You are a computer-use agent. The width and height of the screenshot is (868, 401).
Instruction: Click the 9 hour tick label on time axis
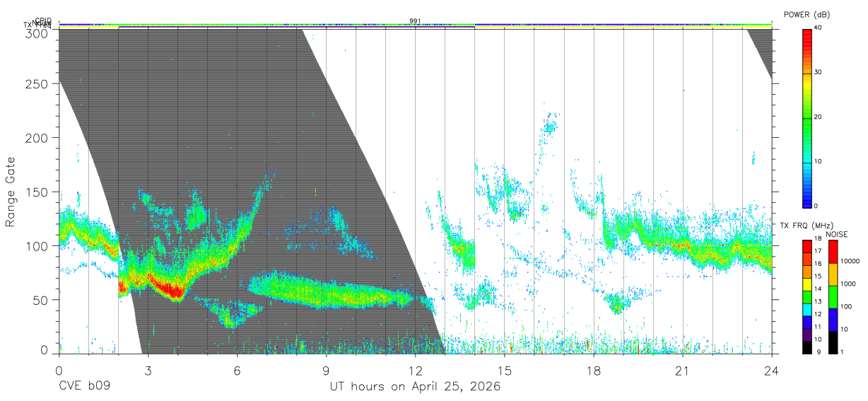pos(326,371)
